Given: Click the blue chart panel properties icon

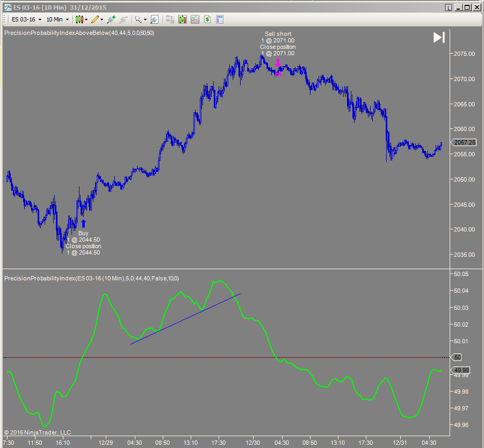Looking at the screenshot, I should (x=219, y=19).
